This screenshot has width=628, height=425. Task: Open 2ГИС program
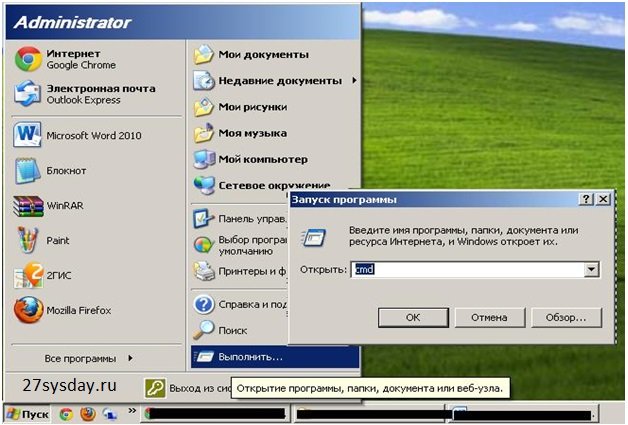[x=57, y=275]
